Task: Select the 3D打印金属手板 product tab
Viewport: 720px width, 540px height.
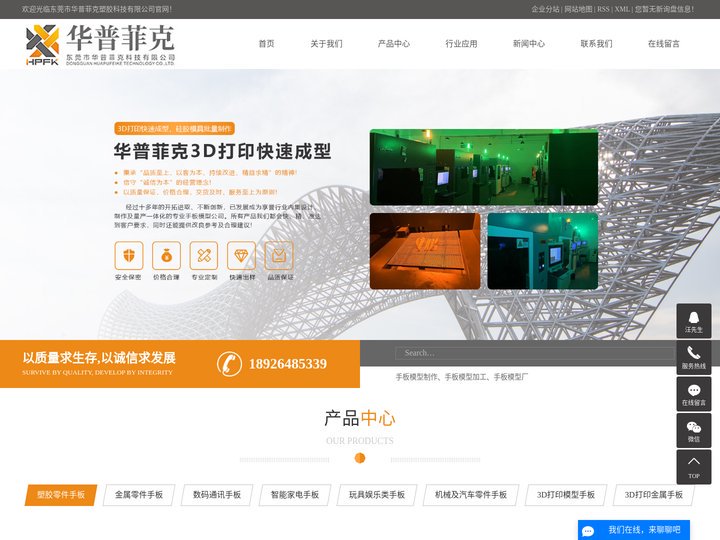Action: [653, 495]
